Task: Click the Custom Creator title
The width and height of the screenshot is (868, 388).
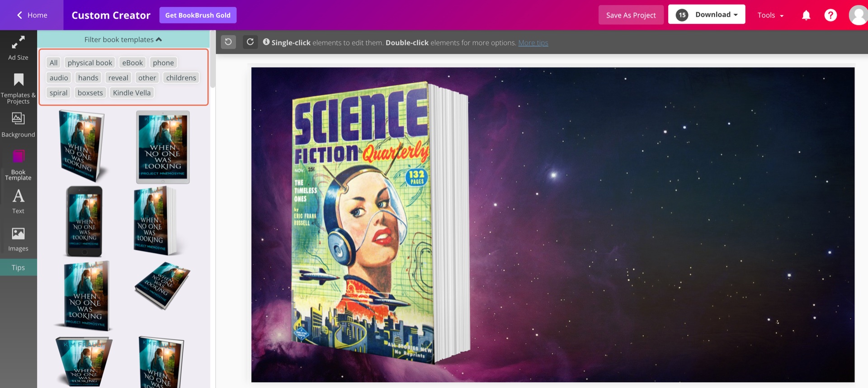Action: (x=111, y=15)
